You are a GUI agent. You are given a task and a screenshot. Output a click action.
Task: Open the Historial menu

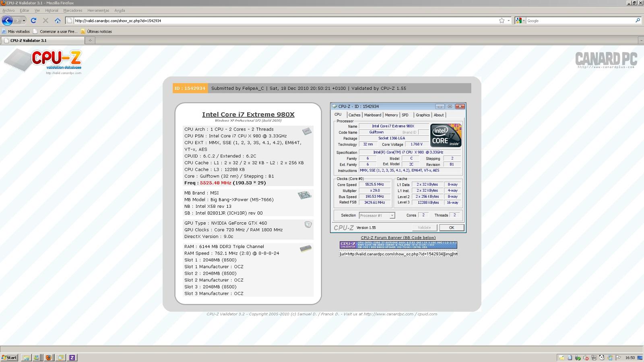coord(52,10)
